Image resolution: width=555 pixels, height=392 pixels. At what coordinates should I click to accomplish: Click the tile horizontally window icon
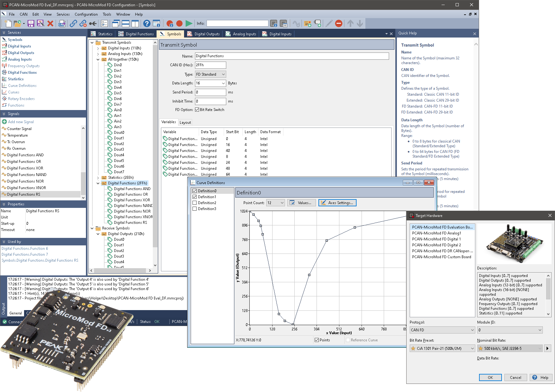tap(126, 23)
